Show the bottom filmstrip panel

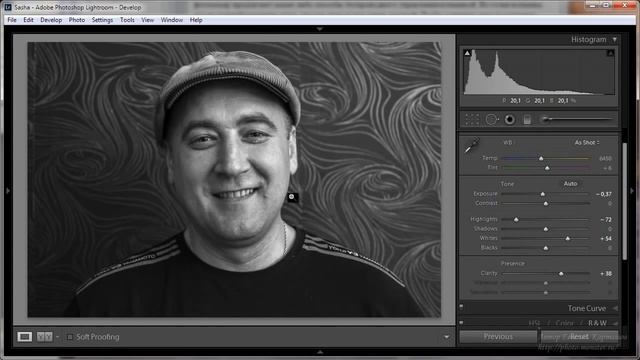coord(320,352)
